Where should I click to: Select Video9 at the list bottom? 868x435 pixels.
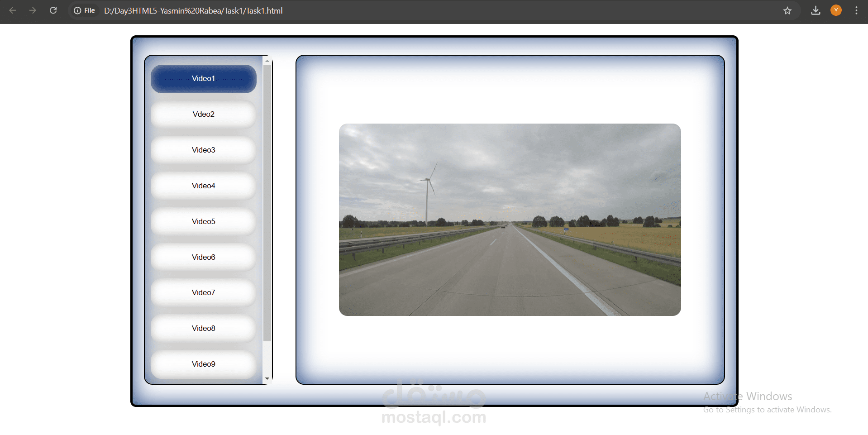point(203,364)
